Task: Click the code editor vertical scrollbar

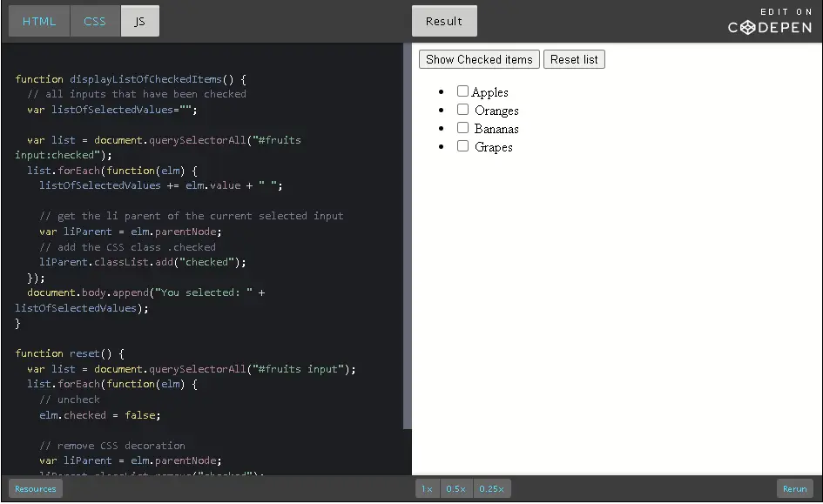Action: click(x=408, y=236)
